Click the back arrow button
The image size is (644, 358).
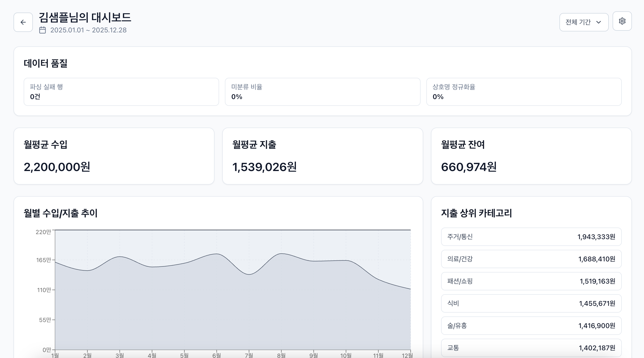23,22
